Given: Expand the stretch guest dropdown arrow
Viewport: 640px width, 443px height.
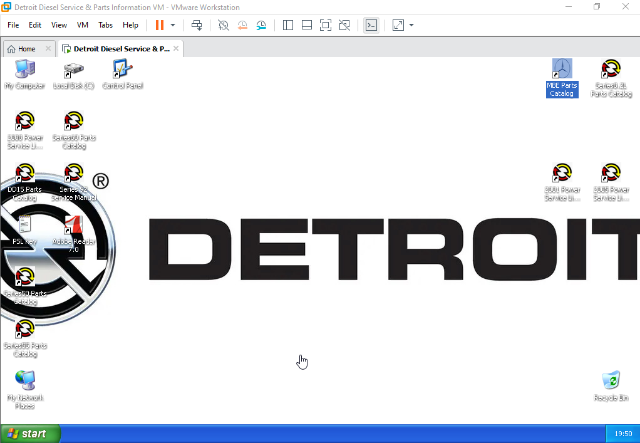Looking at the screenshot, I should (411, 25).
